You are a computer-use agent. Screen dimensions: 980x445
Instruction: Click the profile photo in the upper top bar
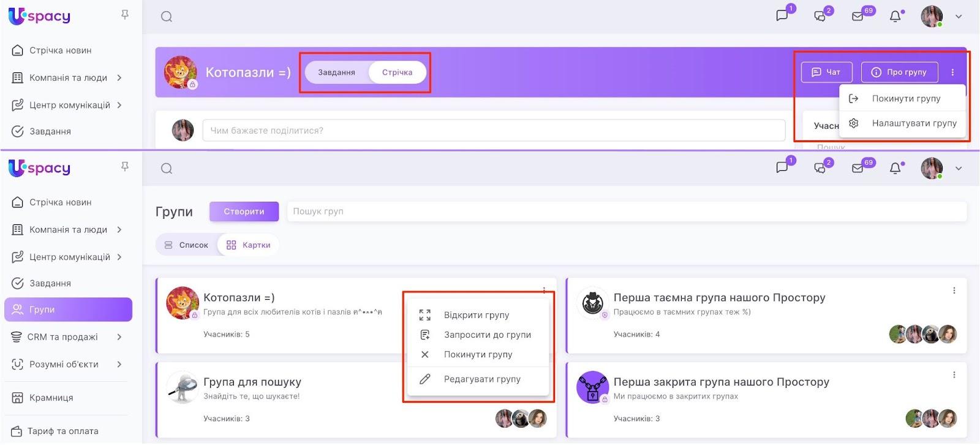932,17
